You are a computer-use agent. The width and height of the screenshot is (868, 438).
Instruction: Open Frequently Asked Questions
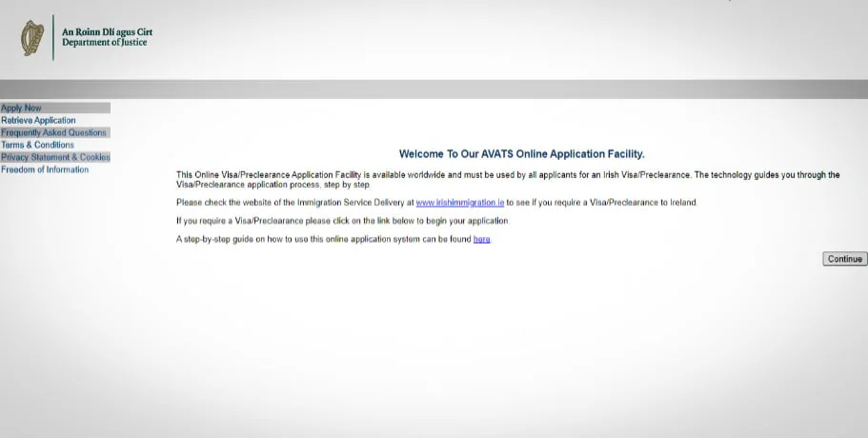tap(53, 132)
